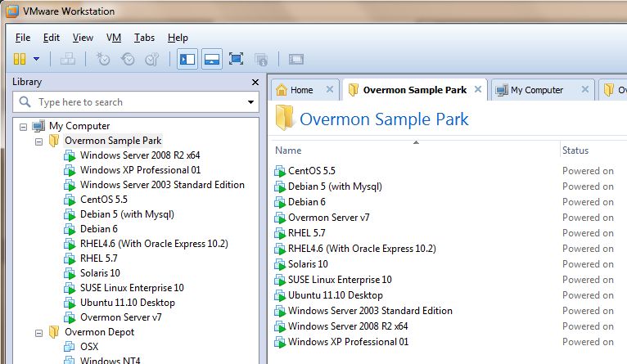Click the Debian 5 (with Mysql) list VM icon
Screen dimensions: 627x364
coord(280,187)
